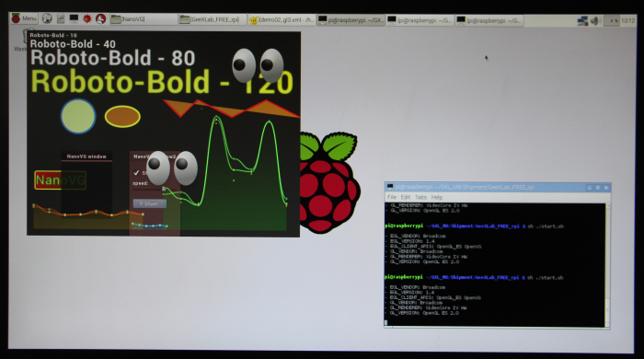Click the CPU usage monitor showing 4%

[612, 20]
